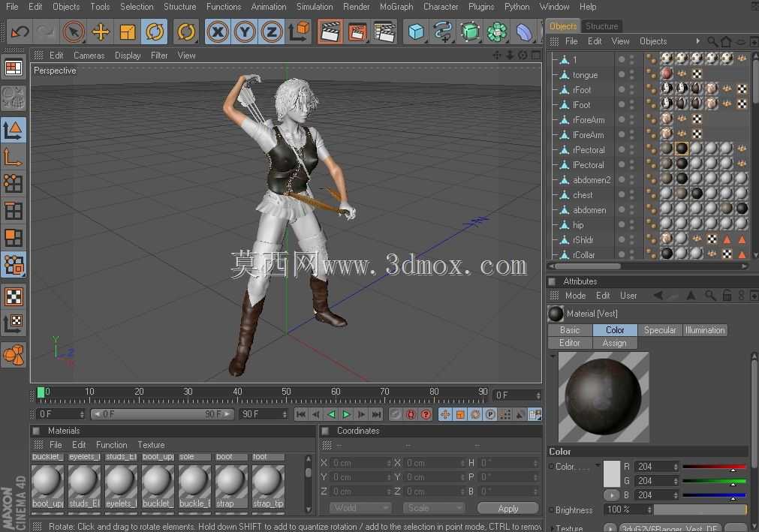Toggle Y axis lock

(245, 32)
